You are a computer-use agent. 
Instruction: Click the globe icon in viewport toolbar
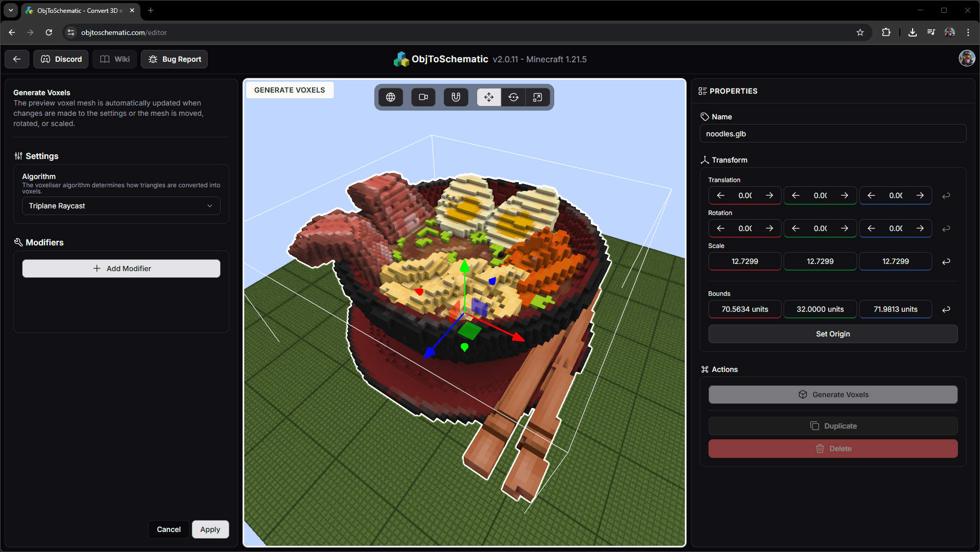click(x=391, y=97)
